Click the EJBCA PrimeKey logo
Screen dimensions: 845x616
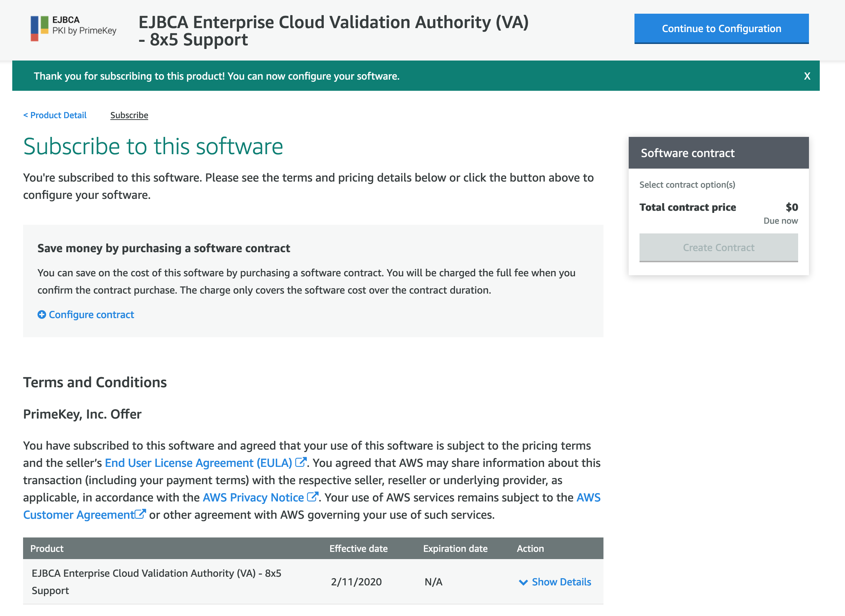73,28
